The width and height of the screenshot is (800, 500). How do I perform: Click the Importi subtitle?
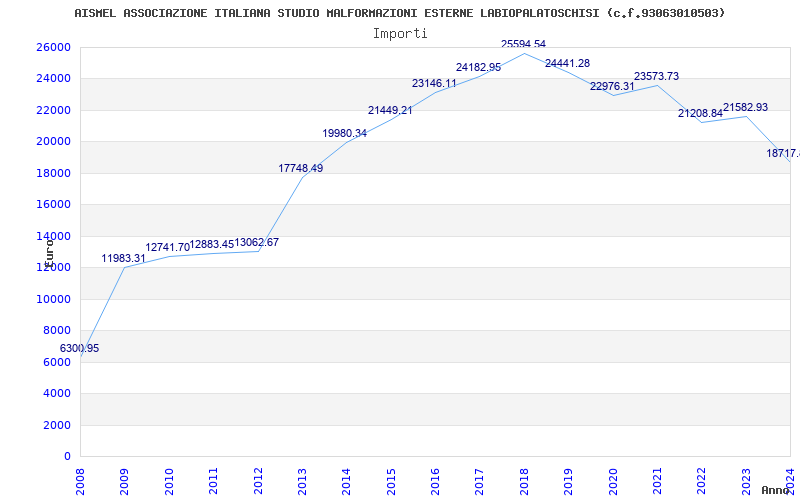click(x=400, y=34)
